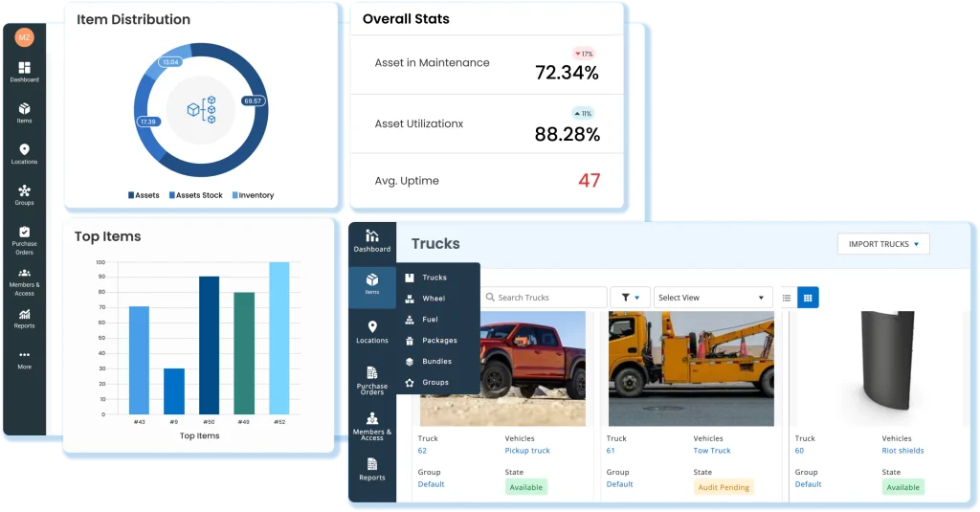Open the Select View dropdown
The width and height of the screenshot is (980, 512).
(x=712, y=298)
